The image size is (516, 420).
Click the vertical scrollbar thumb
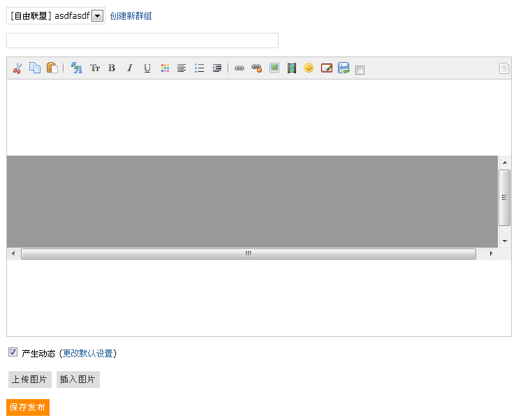click(x=505, y=197)
